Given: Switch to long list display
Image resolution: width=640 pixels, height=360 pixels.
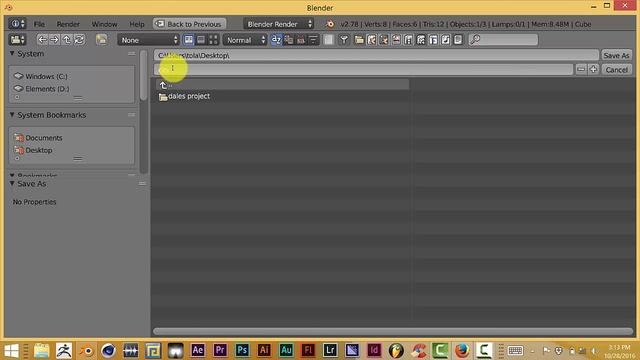Looking at the screenshot, I should [201, 40].
